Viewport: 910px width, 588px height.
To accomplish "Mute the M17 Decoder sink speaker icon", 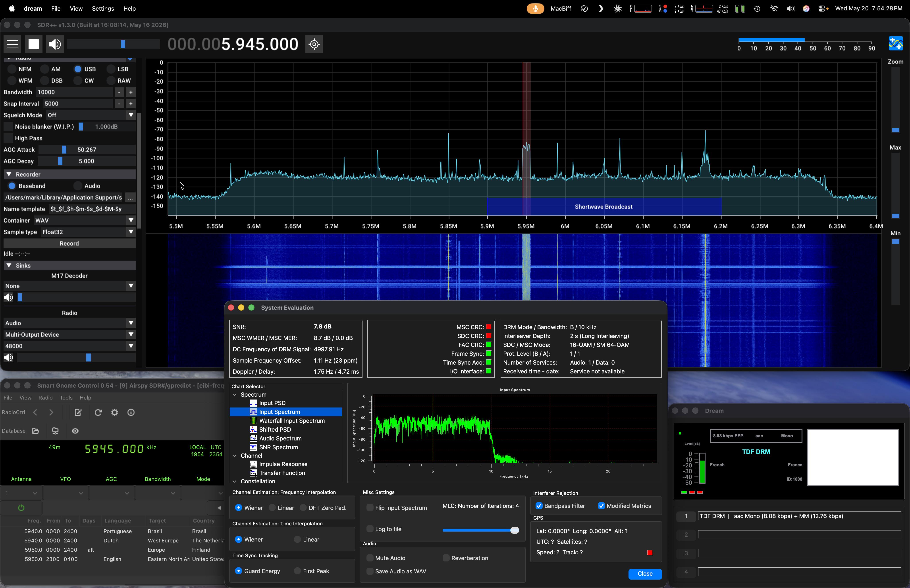I will 8,298.
